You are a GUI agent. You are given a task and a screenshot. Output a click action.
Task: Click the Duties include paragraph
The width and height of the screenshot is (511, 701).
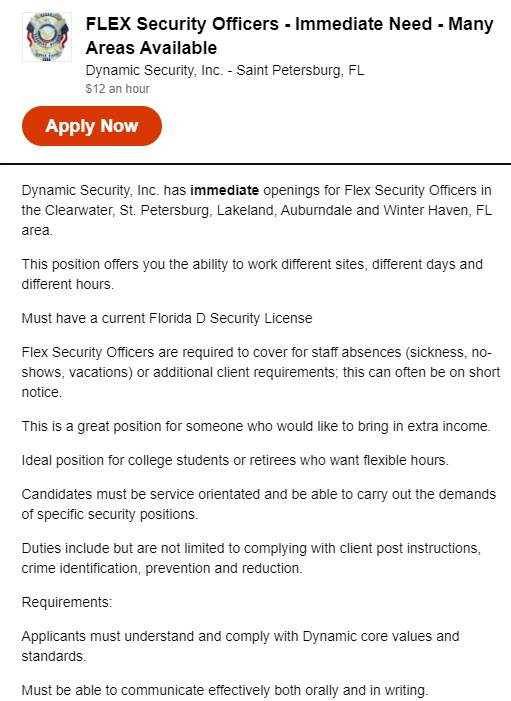click(x=251, y=558)
